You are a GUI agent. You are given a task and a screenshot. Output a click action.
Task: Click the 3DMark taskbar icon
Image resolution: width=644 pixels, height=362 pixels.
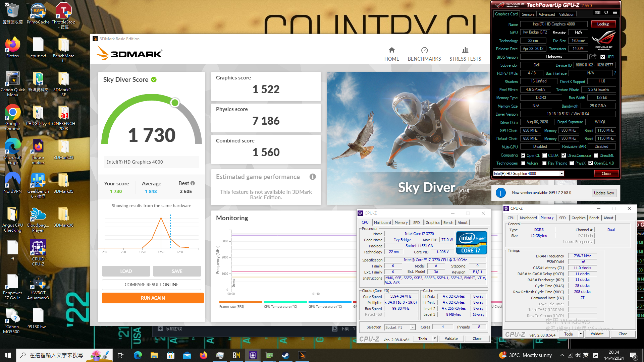point(302,355)
